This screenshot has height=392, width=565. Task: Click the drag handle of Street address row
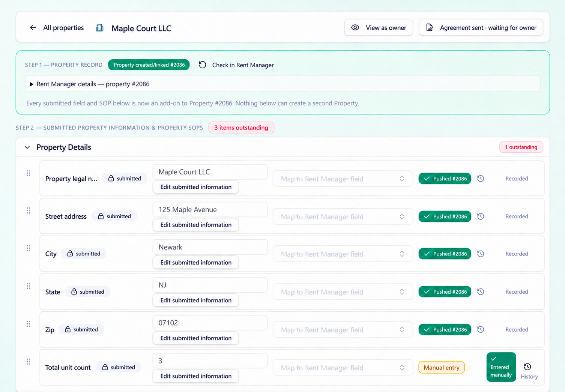click(29, 210)
